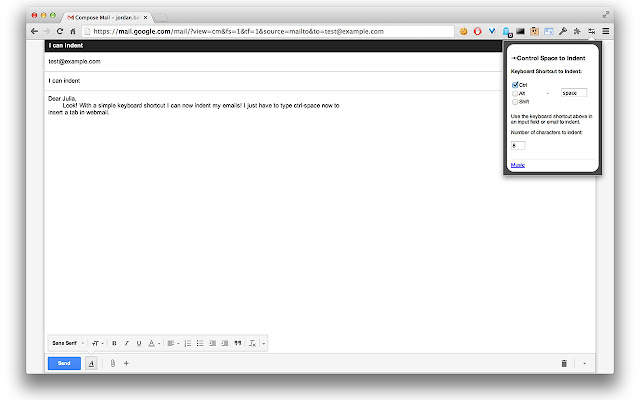The image size is (640, 400).
Task: Toggle italic formatting
Action: click(127, 343)
